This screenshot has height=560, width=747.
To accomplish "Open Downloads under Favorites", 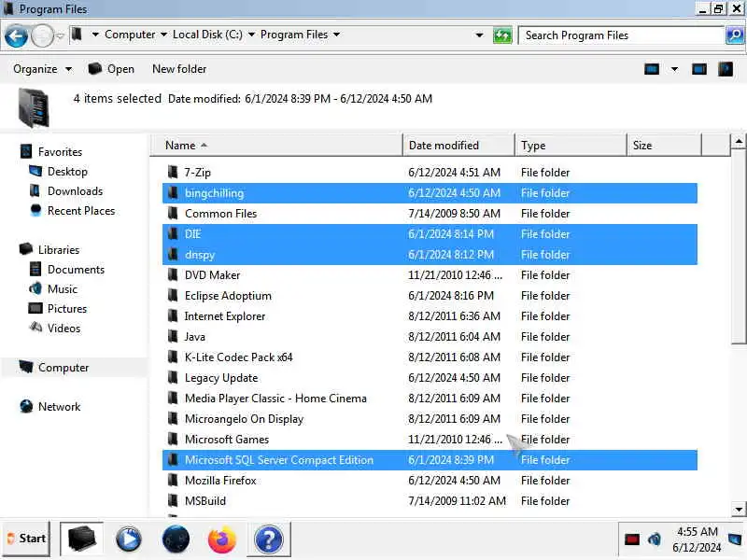I will point(75,191).
